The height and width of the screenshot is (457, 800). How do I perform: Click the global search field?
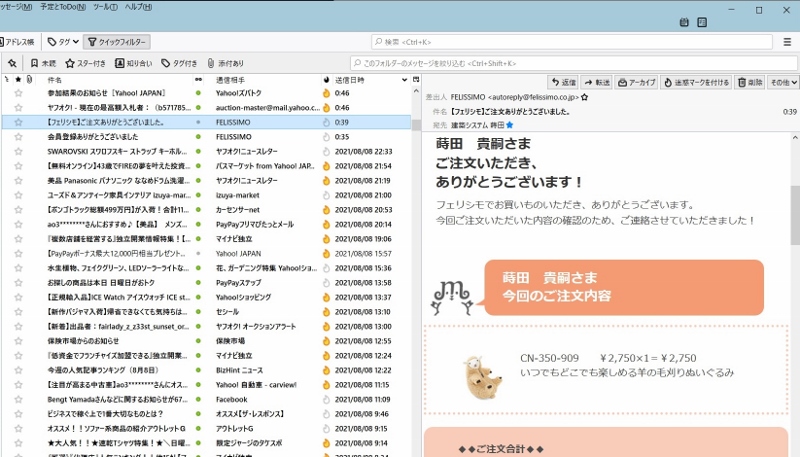pyautogui.click(x=571, y=42)
